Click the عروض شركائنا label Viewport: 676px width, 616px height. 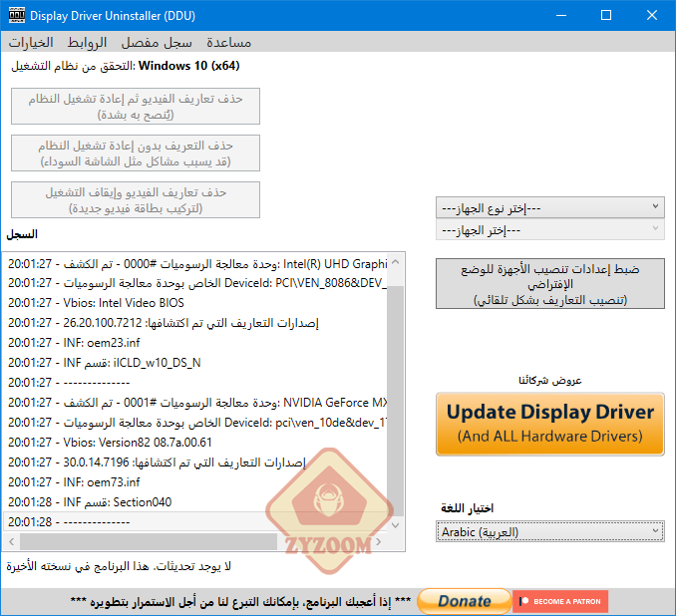pos(549,380)
